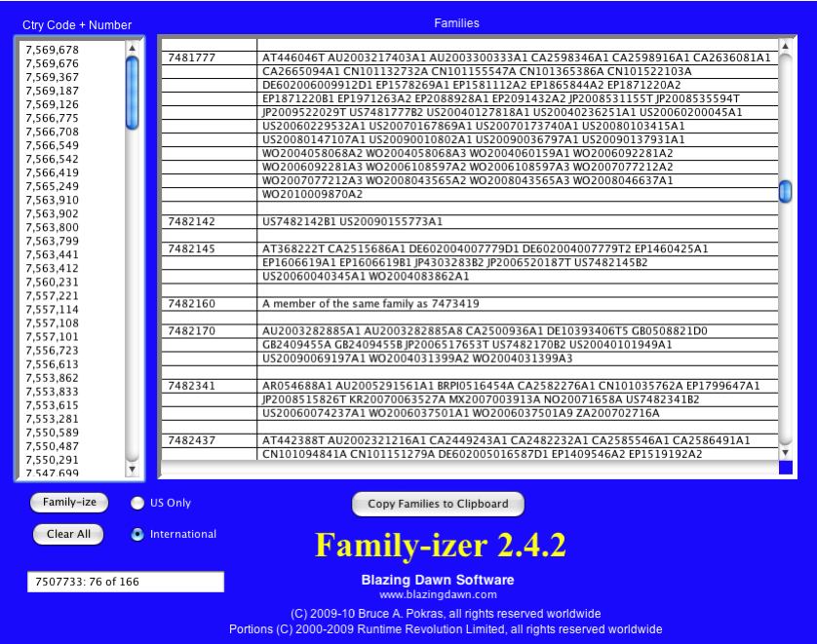Click the cell 'US7482142B1 US20090155773A1'
817x644 pixels.
pyautogui.click(x=518, y=222)
